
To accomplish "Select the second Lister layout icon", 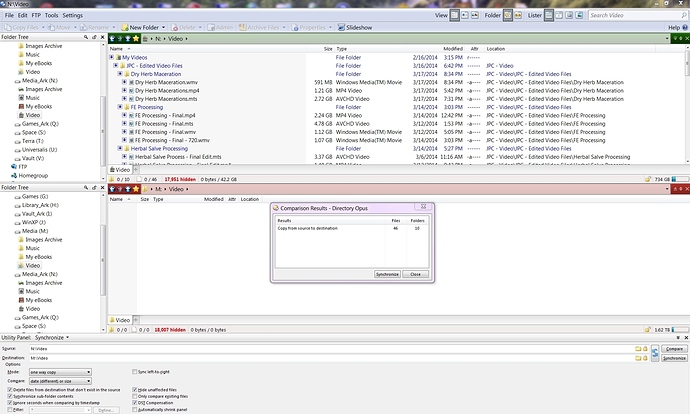I will (559, 15).
